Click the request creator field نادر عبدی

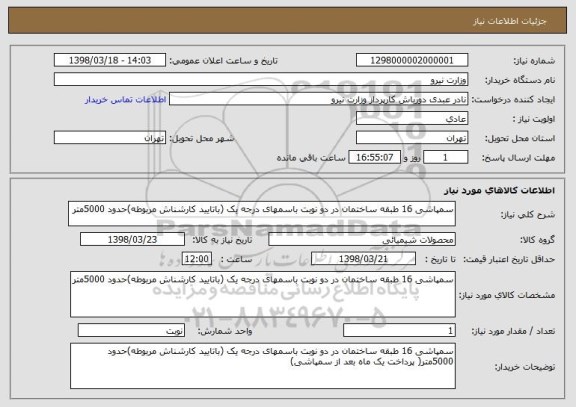point(318,99)
